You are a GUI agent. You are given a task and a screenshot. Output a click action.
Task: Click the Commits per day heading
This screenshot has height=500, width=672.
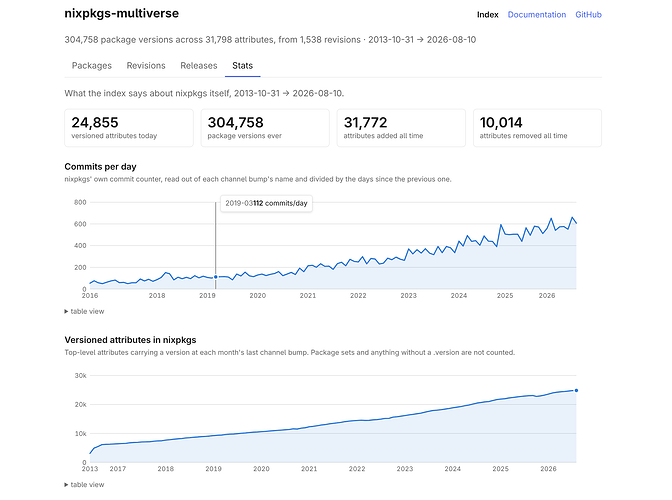click(x=100, y=167)
